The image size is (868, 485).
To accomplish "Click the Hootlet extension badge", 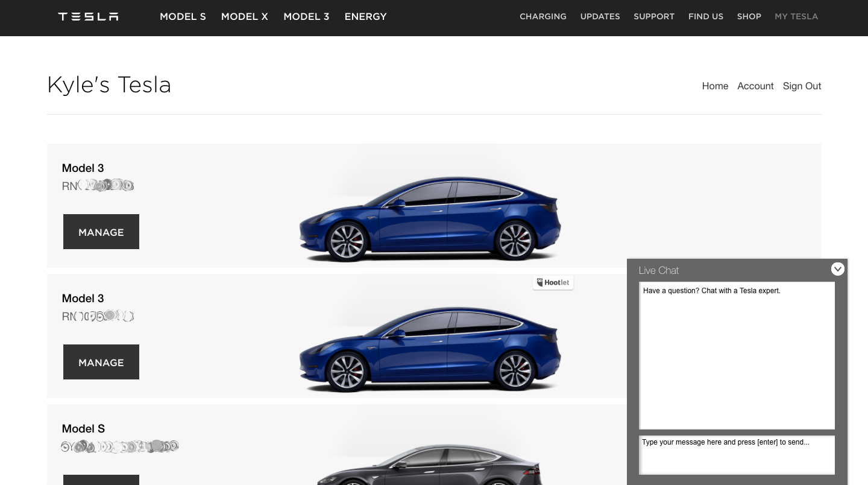I will [553, 282].
